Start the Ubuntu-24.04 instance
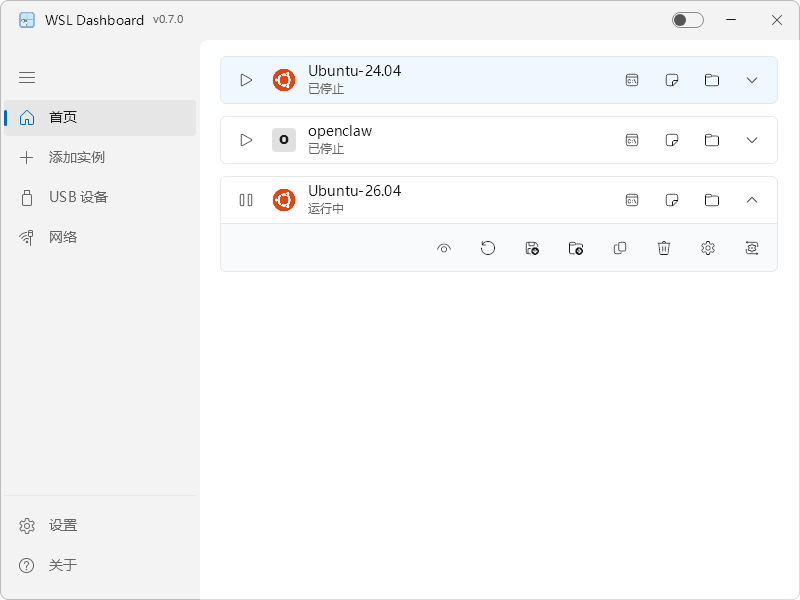Image resolution: width=800 pixels, height=600 pixels. point(246,80)
